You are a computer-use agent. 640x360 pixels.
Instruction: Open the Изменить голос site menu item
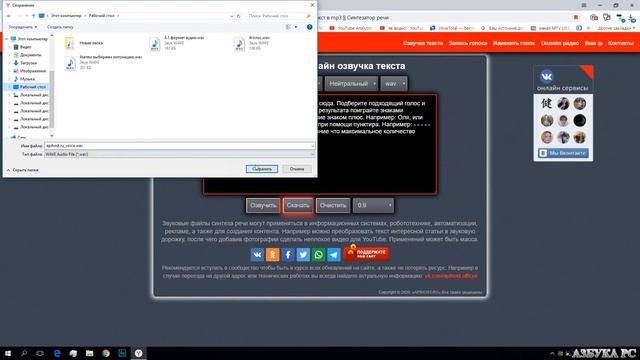513,43
